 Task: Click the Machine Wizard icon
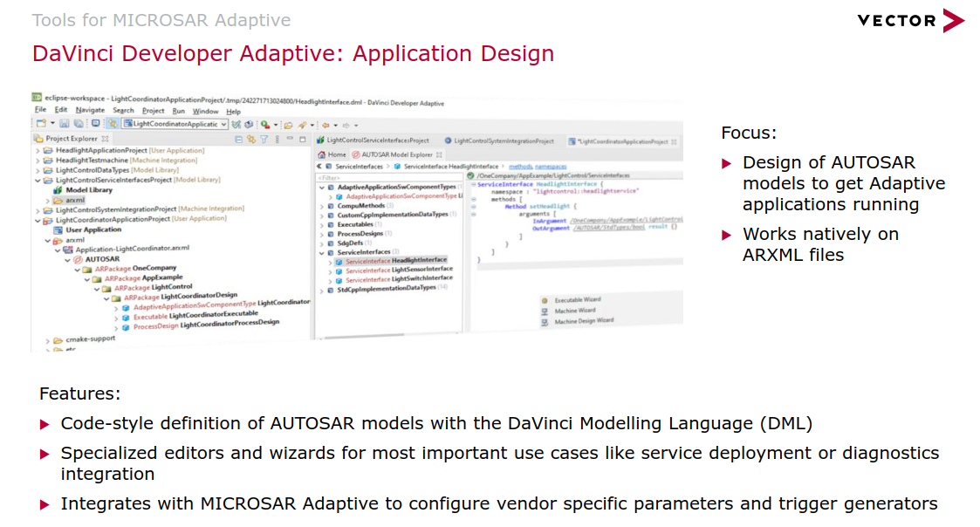(x=545, y=311)
